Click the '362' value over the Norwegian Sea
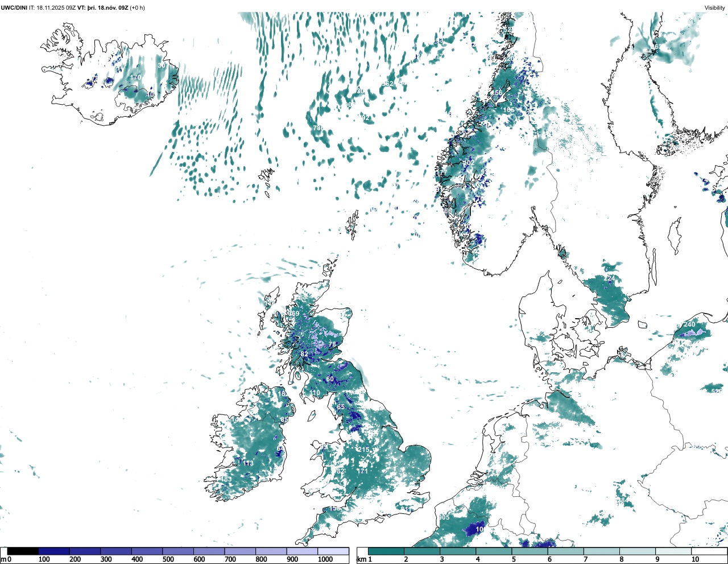 click(x=387, y=84)
